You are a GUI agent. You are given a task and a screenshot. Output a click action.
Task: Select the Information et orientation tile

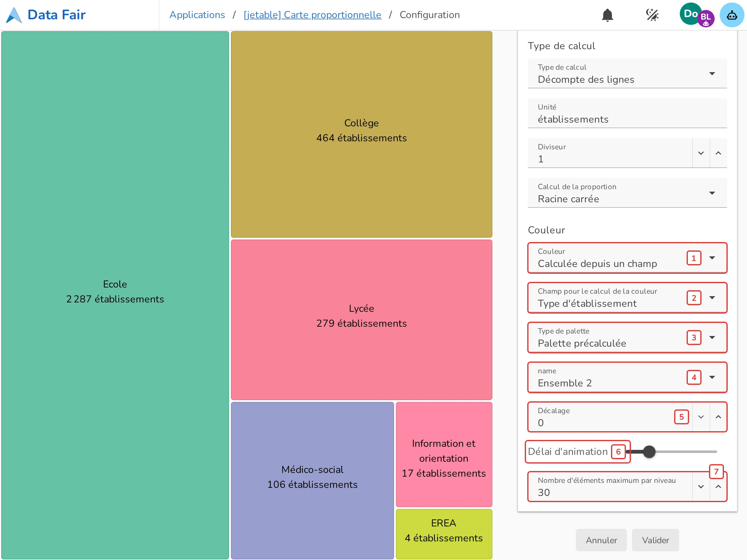point(444,454)
